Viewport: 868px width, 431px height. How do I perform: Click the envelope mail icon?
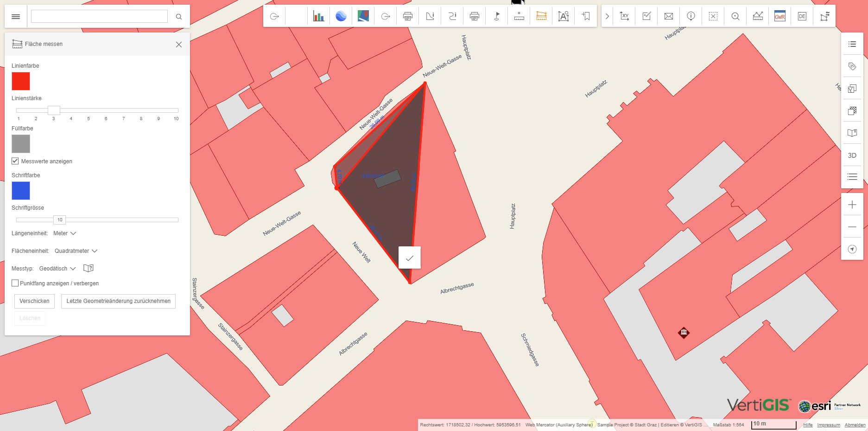coord(669,16)
